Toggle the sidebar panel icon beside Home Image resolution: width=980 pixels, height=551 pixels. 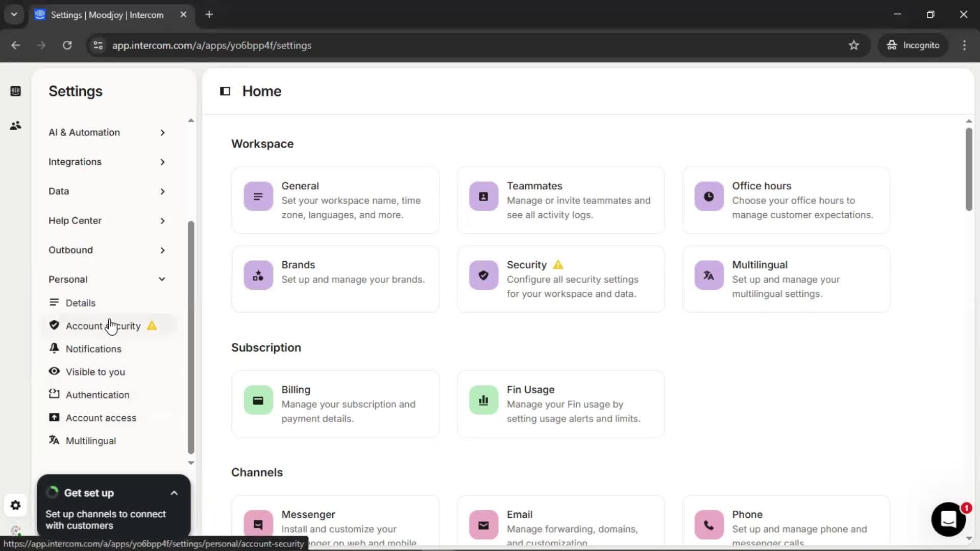click(225, 91)
